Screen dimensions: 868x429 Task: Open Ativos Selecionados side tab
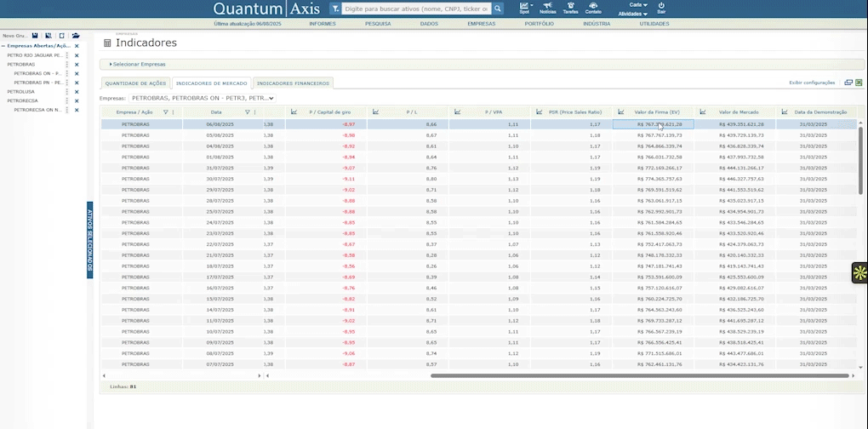coord(89,240)
